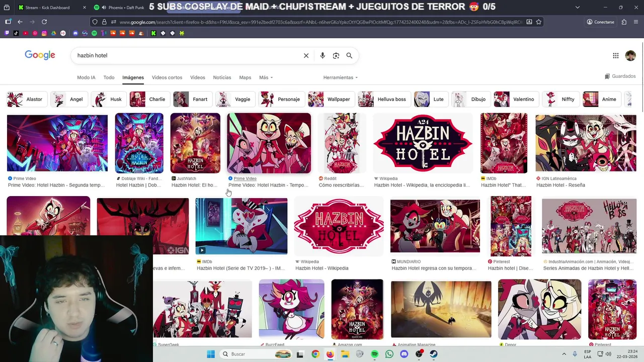The height and width of the screenshot is (362, 644).
Task: Expand the Más search menu
Action: [266, 77]
